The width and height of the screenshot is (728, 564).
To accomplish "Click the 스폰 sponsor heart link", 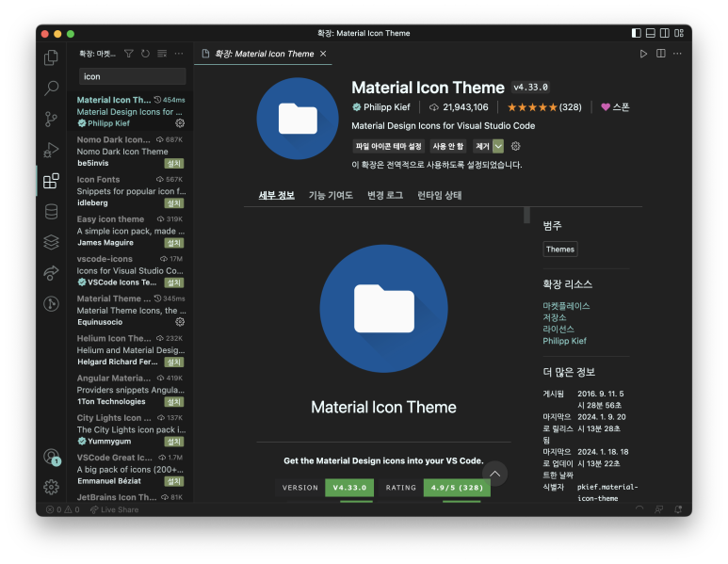I will pos(615,107).
